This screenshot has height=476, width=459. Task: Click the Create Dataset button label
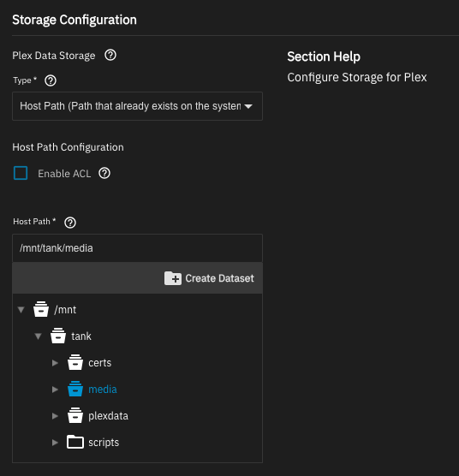(x=219, y=278)
